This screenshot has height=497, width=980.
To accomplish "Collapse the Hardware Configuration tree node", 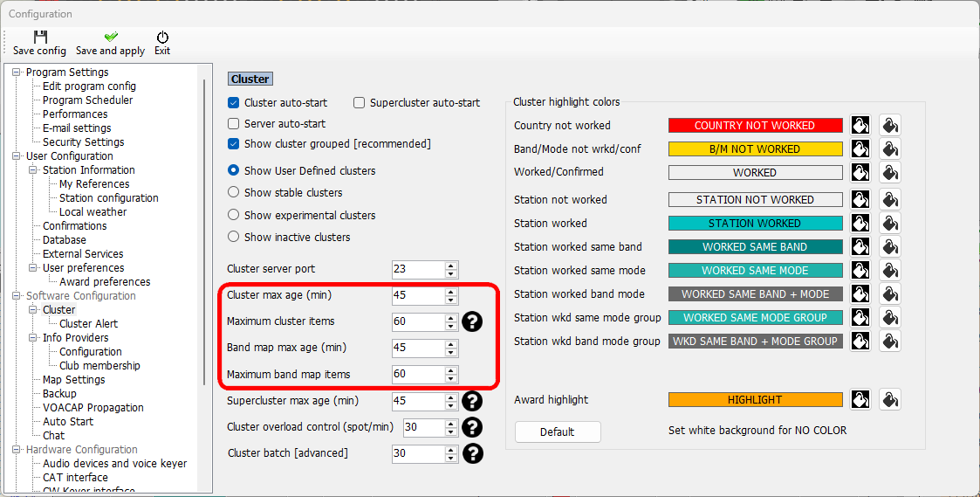I will pos(17,450).
